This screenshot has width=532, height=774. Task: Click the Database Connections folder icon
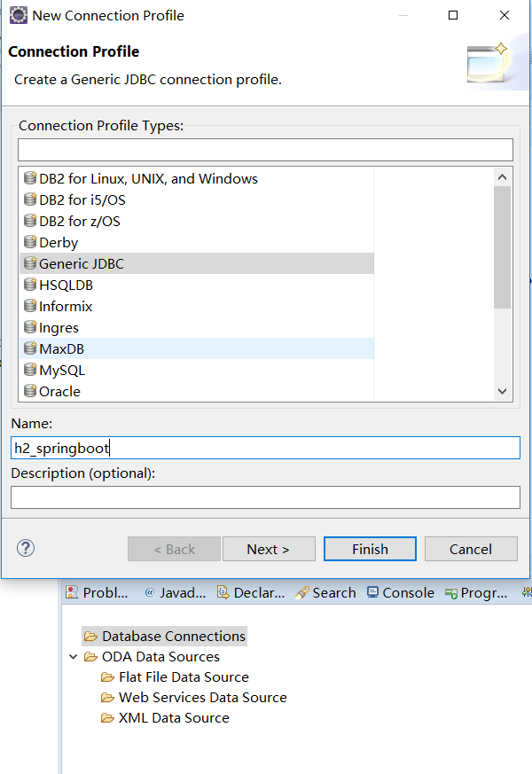pos(90,637)
